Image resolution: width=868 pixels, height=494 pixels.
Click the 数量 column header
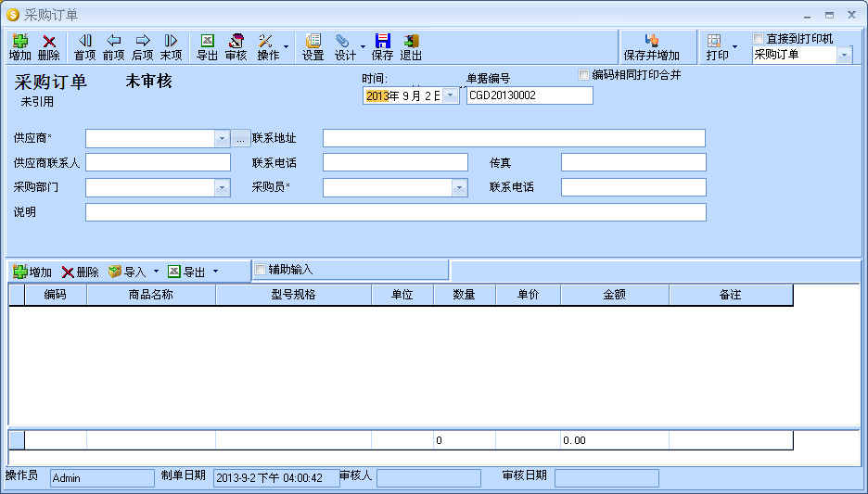[465, 295]
